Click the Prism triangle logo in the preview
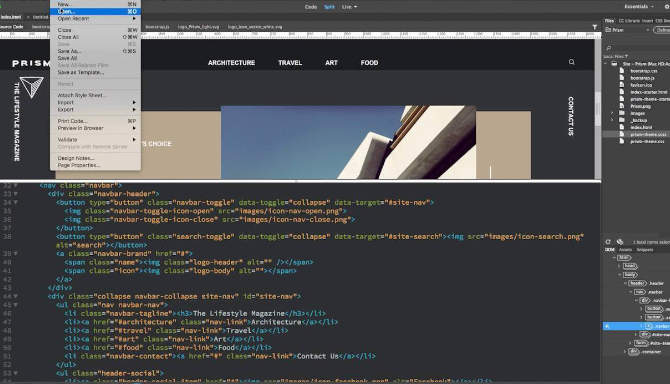This screenshot has width=670, height=384. [x=32, y=87]
